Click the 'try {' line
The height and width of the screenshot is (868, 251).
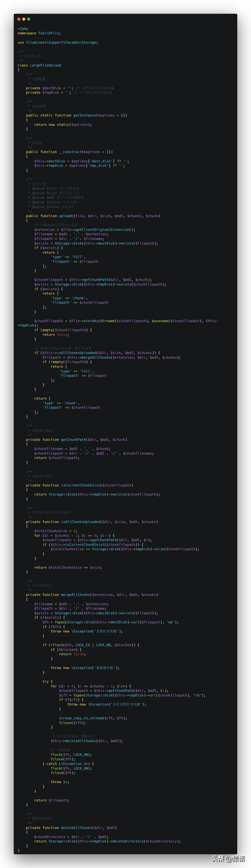tap(47, 682)
